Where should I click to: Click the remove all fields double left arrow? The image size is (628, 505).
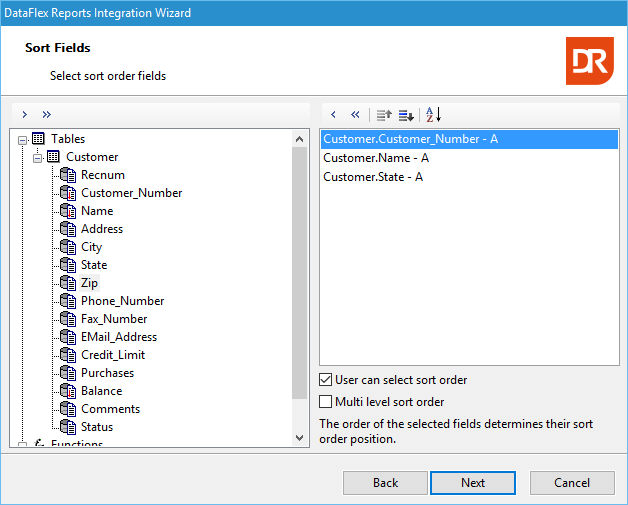[x=355, y=115]
